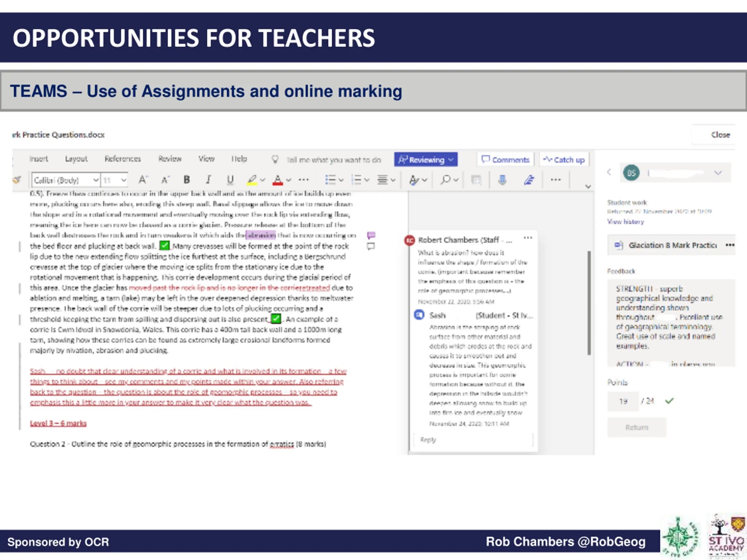Open the Reviewing mode dropdown

point(425,159)
